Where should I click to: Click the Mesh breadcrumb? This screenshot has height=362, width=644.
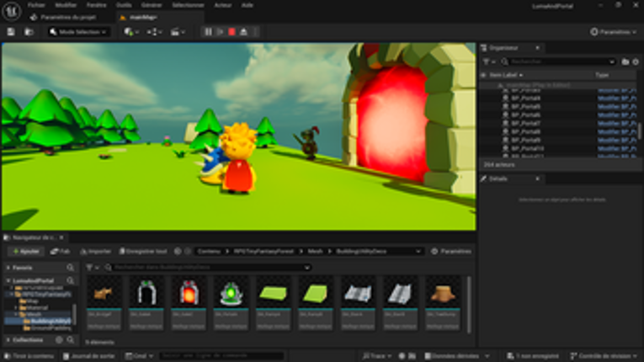[315, 252]
